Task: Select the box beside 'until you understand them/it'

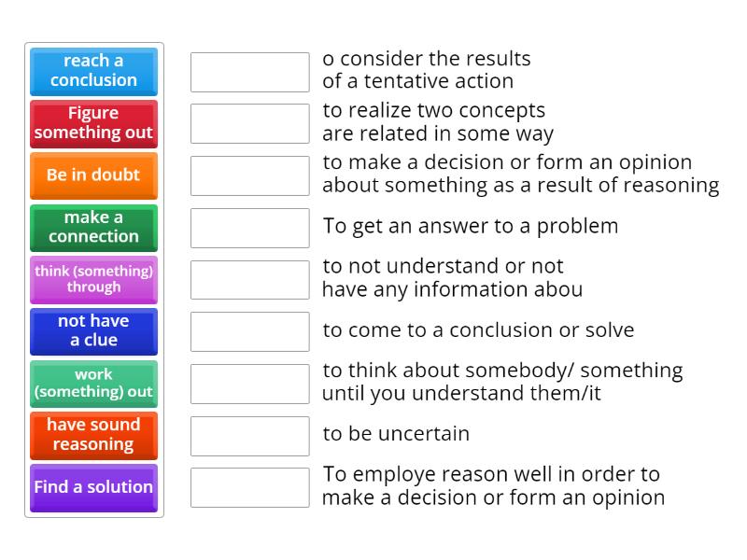Action: coord(249,384)
